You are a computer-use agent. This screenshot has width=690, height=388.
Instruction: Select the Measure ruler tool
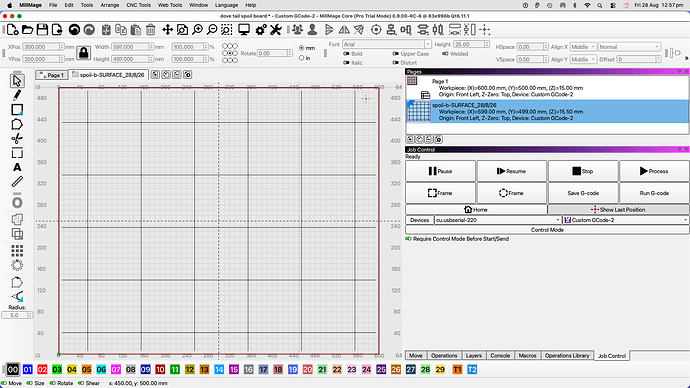pyautogui.click(x=17, y=181)
